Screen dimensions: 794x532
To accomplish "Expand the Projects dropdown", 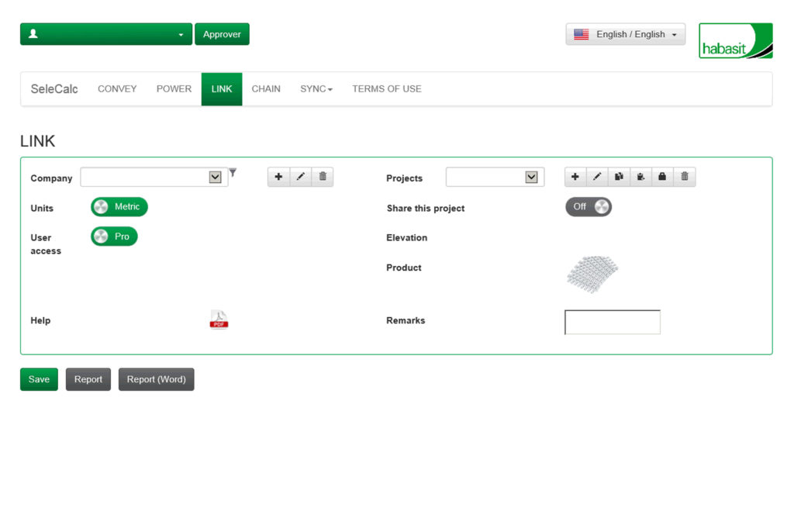I will click(531, 178).
